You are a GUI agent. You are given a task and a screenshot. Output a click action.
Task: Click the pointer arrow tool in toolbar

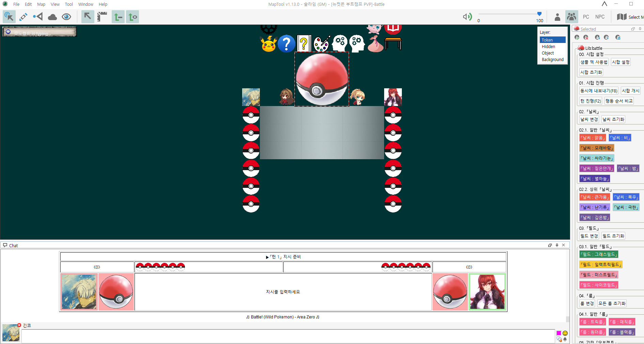(88, 17)
